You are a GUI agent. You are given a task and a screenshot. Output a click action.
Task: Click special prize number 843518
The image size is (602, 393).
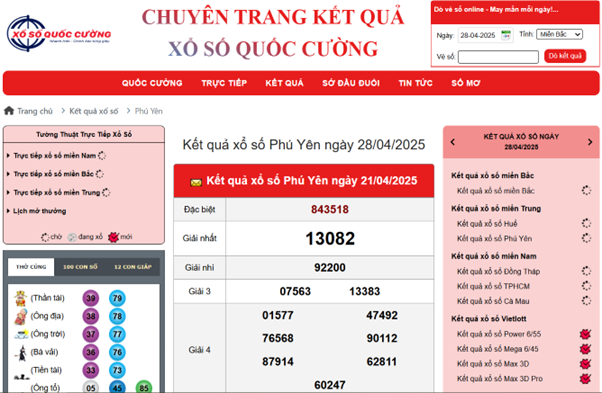(x=330, y=209)
